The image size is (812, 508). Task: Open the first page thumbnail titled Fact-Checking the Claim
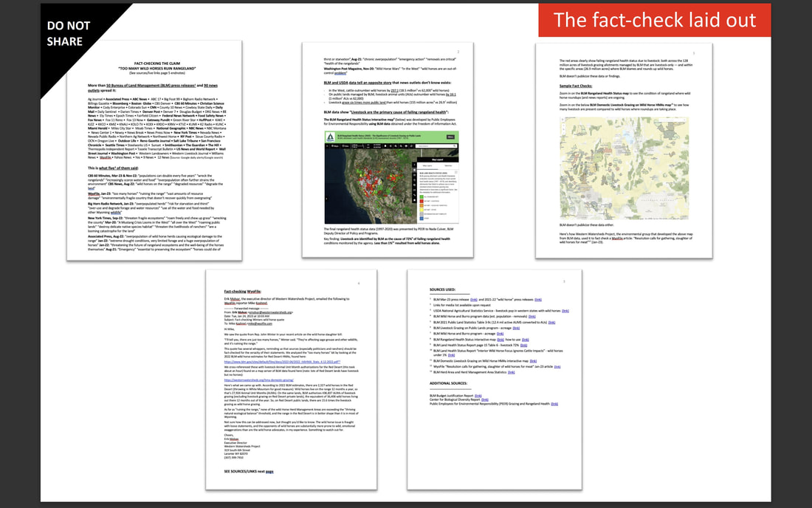(x=154, y=150)
